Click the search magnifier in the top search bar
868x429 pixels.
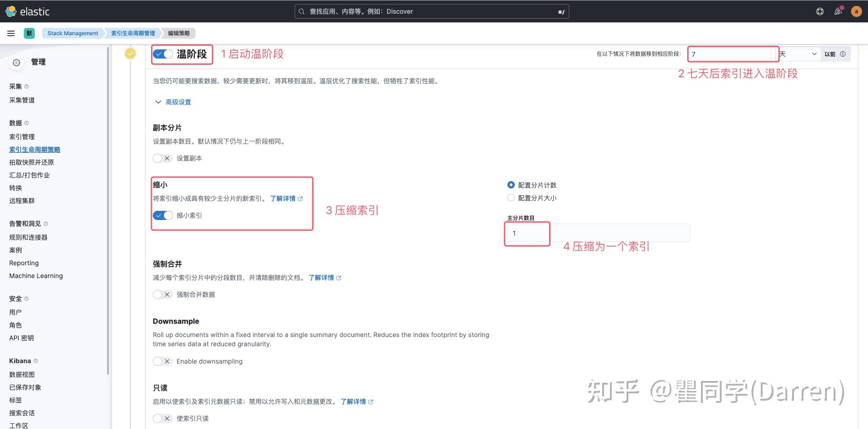point(301,11)
